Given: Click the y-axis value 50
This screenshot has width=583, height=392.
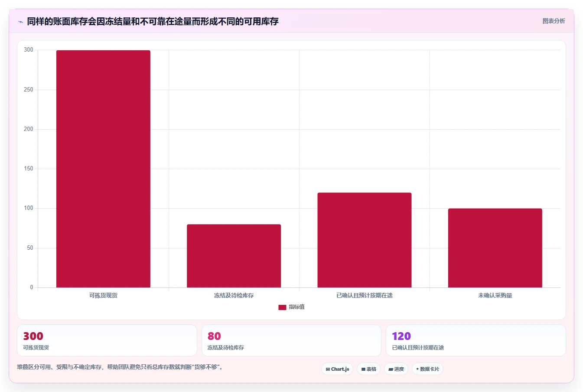Looking at the screenshot, I should (30, 248).
